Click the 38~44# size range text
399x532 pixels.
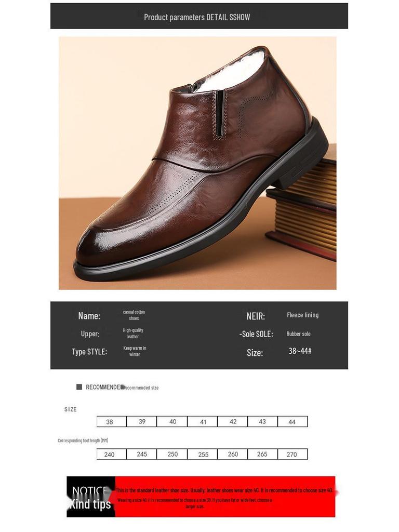click(300, 351)
